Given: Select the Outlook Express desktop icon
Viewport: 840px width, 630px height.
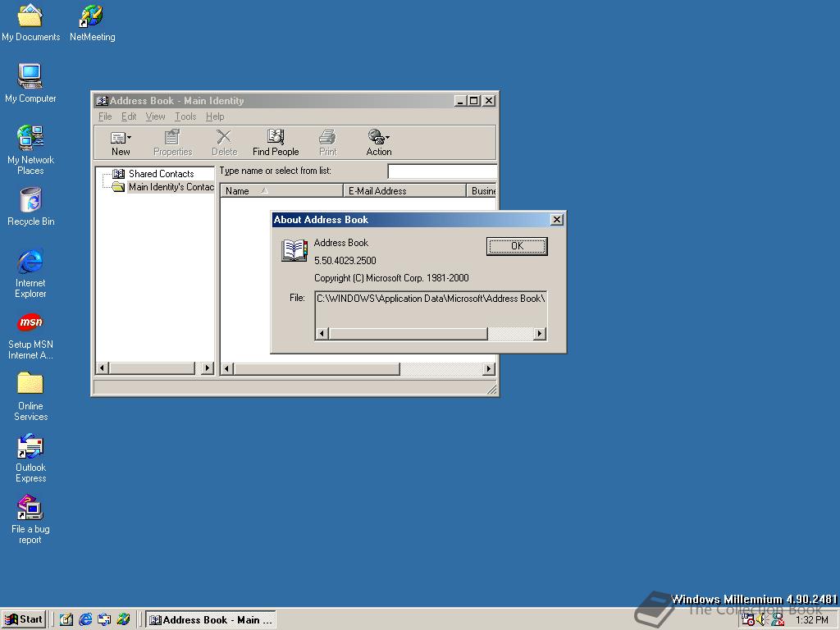Looking at the screenshot, I should 30,459.
